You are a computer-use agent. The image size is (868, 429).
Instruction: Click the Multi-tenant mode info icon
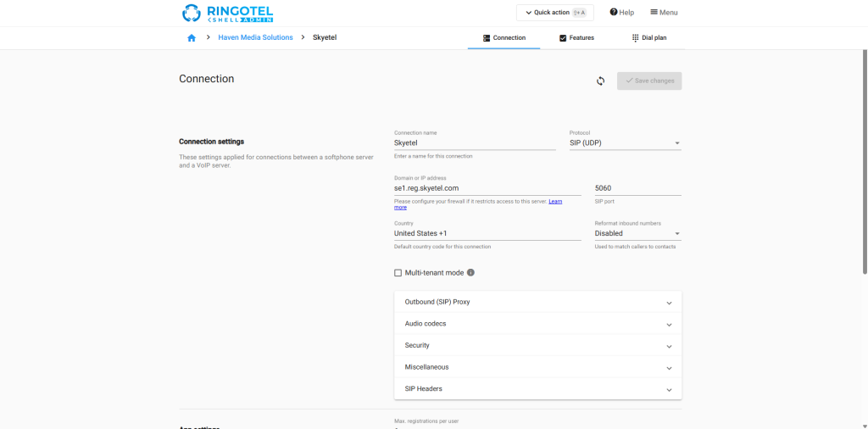tap(470, 272)
